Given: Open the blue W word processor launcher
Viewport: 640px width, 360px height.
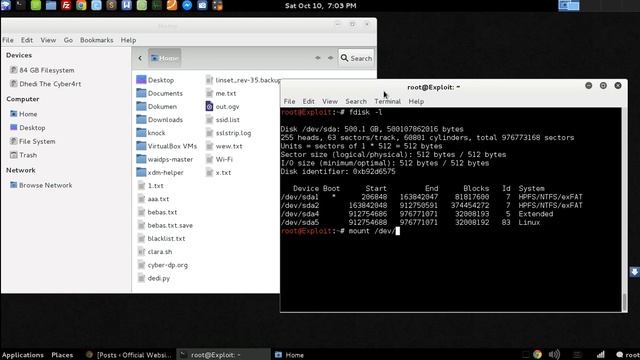Looking at the screenshot, I should point(127,5).
